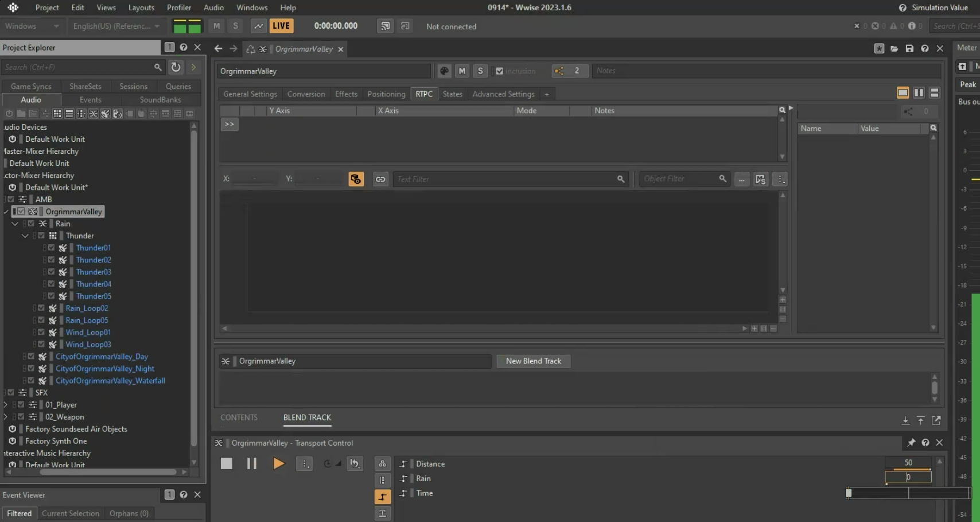This screenshot has width=980, height=522.
Task: Mute OrgrimmarValley with the M button
Action: point(462,71)
